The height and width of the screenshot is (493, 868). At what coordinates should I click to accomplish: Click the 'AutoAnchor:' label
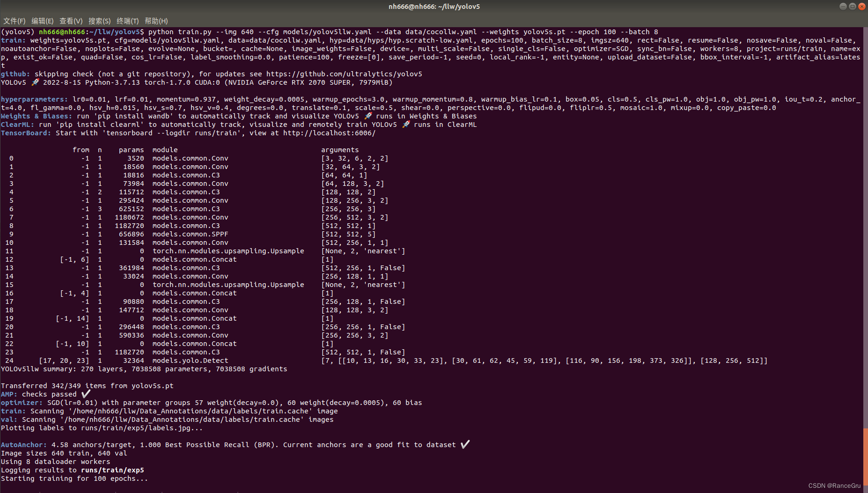pyautogui.click(x=24, y=445)
